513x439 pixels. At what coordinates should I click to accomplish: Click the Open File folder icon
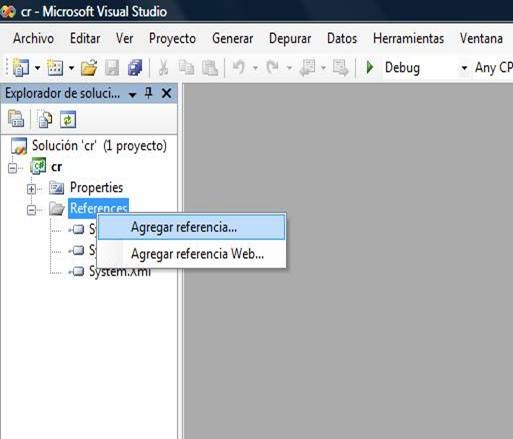89,68
